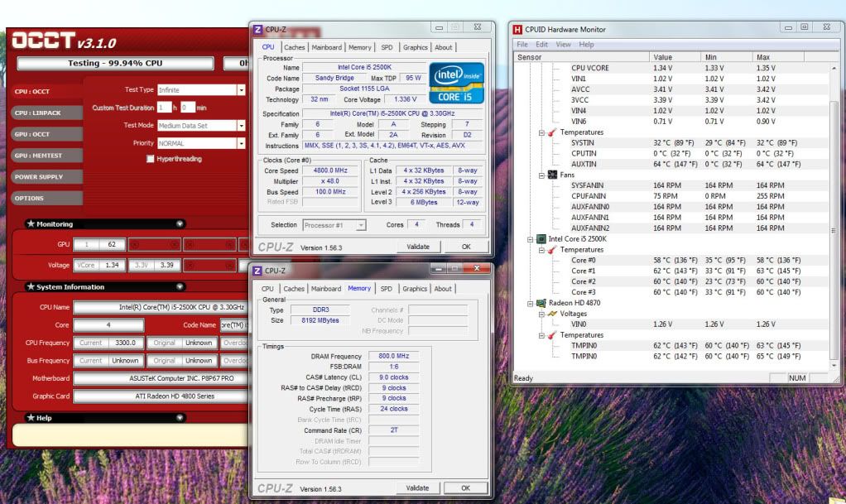Collapse the Temperatures node above Core #0
The height and width of the screenshot is (504, 846).
541,250
